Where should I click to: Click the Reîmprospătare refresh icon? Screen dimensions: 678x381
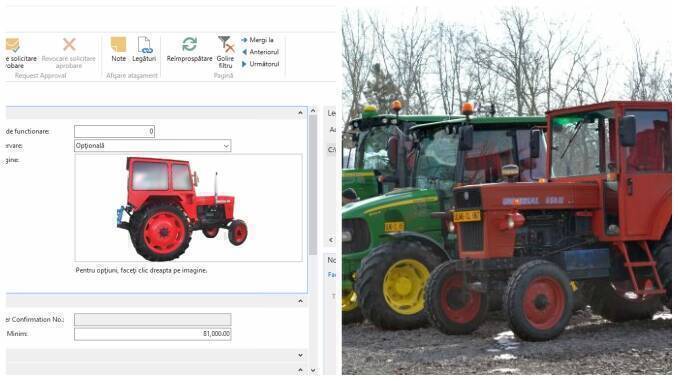pos(189,44)
